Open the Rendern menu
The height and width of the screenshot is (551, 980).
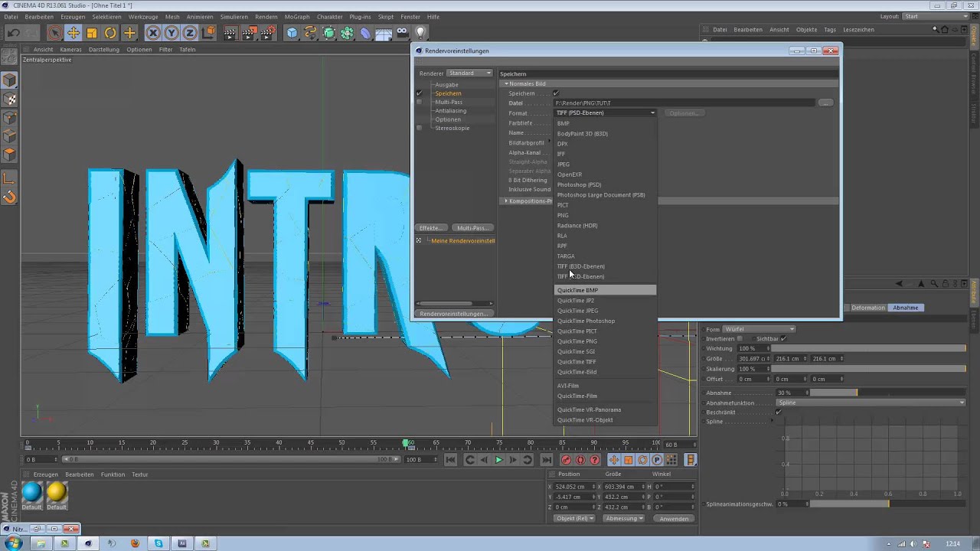pos(266,17)
